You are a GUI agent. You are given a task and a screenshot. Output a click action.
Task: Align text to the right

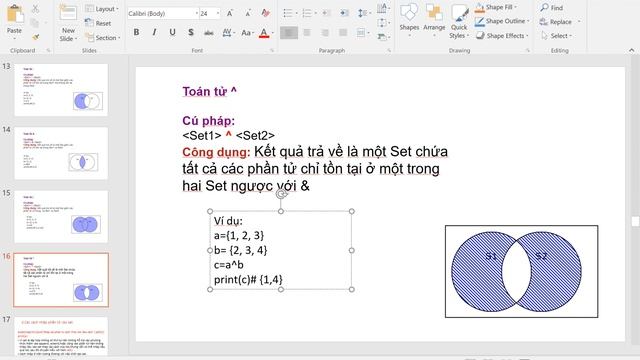(x=325, y=32)
